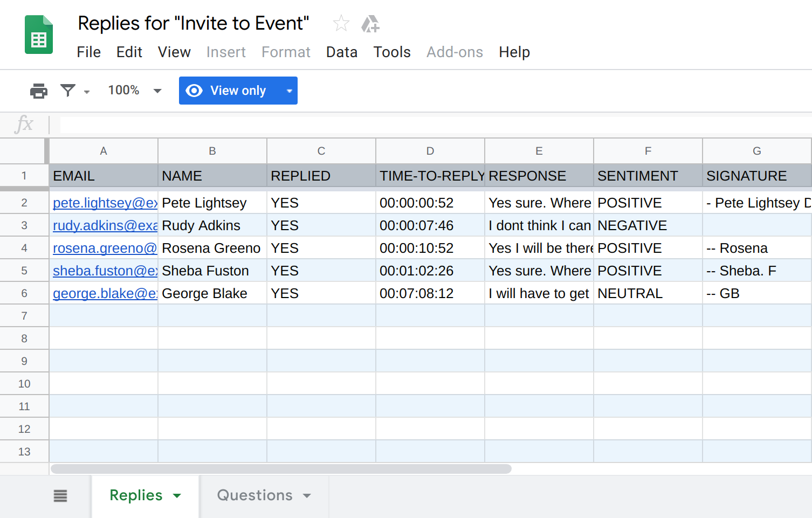Click the filter funnel icon
Viewport: 812px width, 518px height.
point(68,91)
